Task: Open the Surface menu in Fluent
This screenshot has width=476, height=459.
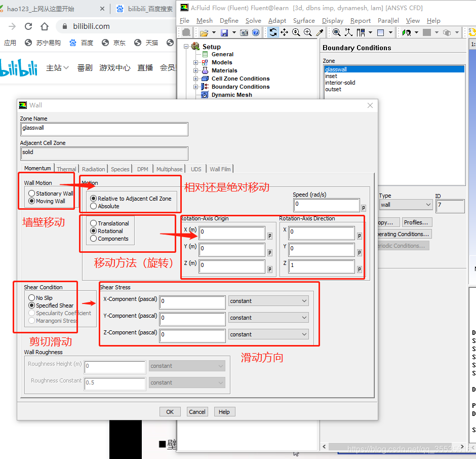Action: point(304,21)
